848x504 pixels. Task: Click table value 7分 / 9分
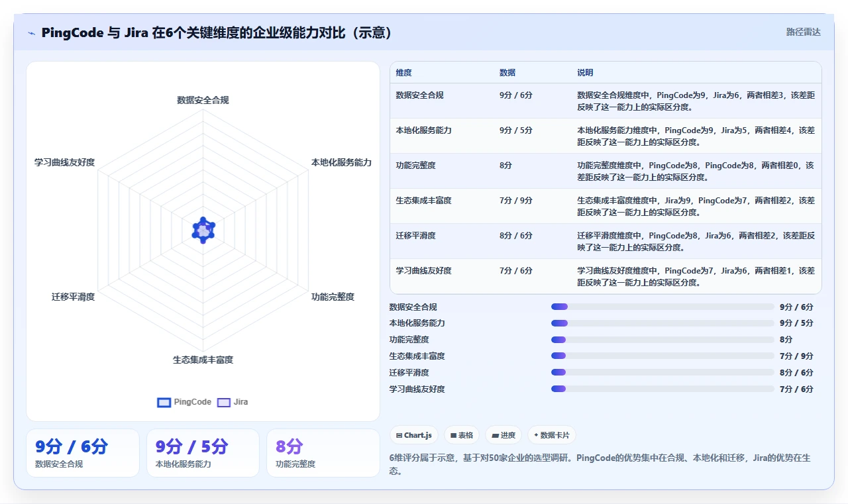pos(516,201)
